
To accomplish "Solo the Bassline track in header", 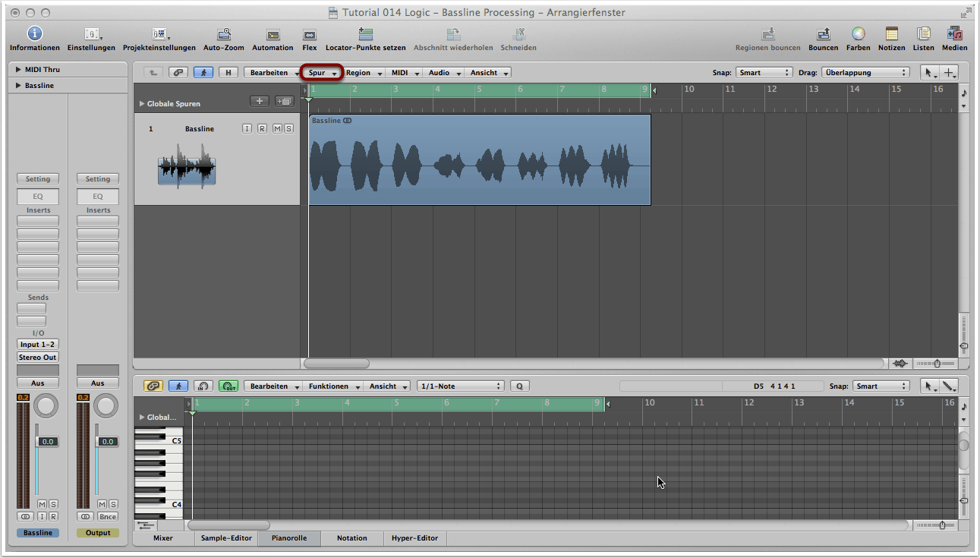I will 288,129.
